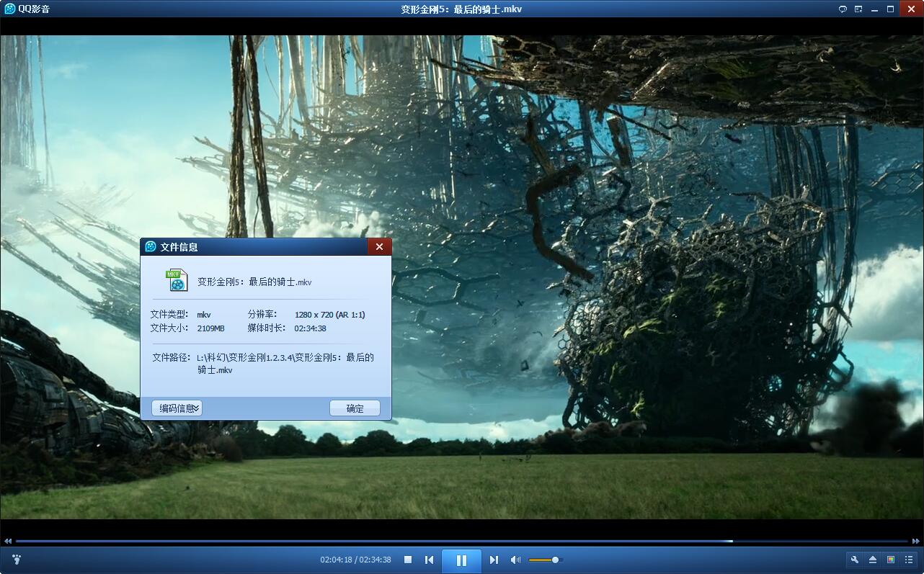This screenshot has width=924, height=574.
Task: Toggle the playlist icon at bottom right
Action: 909,560
